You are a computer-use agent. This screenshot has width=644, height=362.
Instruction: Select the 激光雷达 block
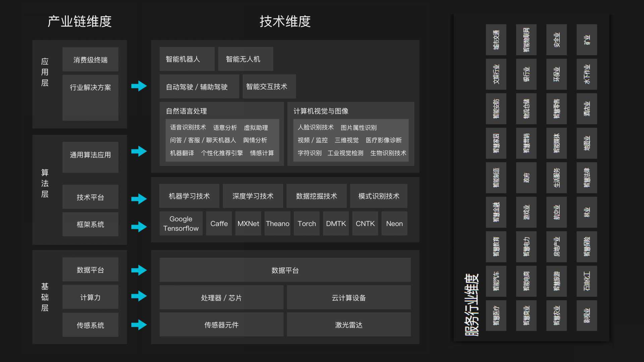(348, 324)
